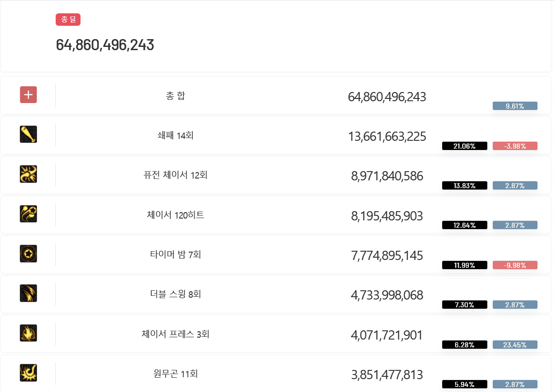Click the 64,860,496,243 header total damage

click(105, 45)
